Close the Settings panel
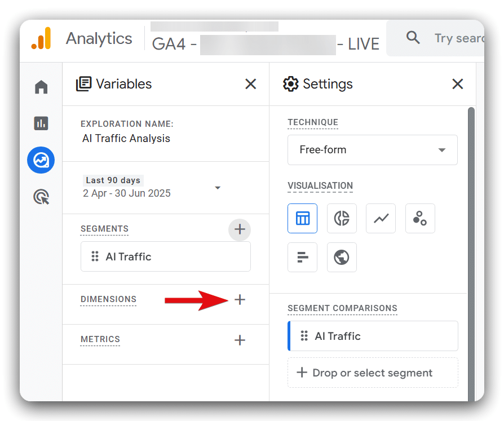504x421 pixels. pyautogui.click(x=458, y=84)
